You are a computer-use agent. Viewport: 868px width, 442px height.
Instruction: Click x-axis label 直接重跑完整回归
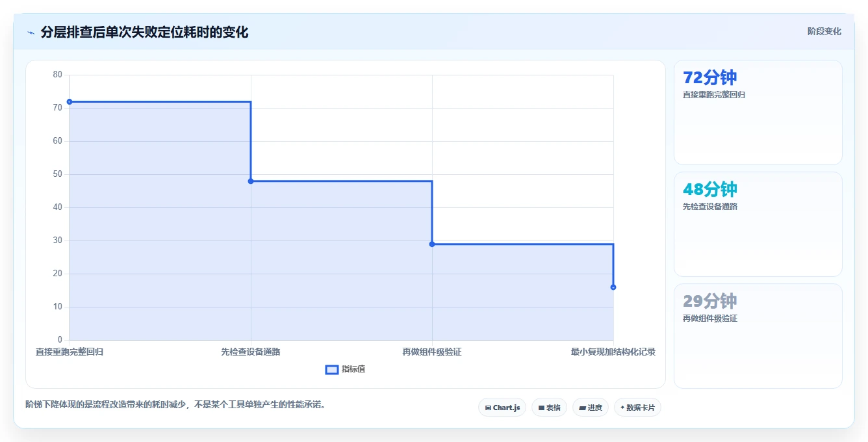[x=70, y=352]
